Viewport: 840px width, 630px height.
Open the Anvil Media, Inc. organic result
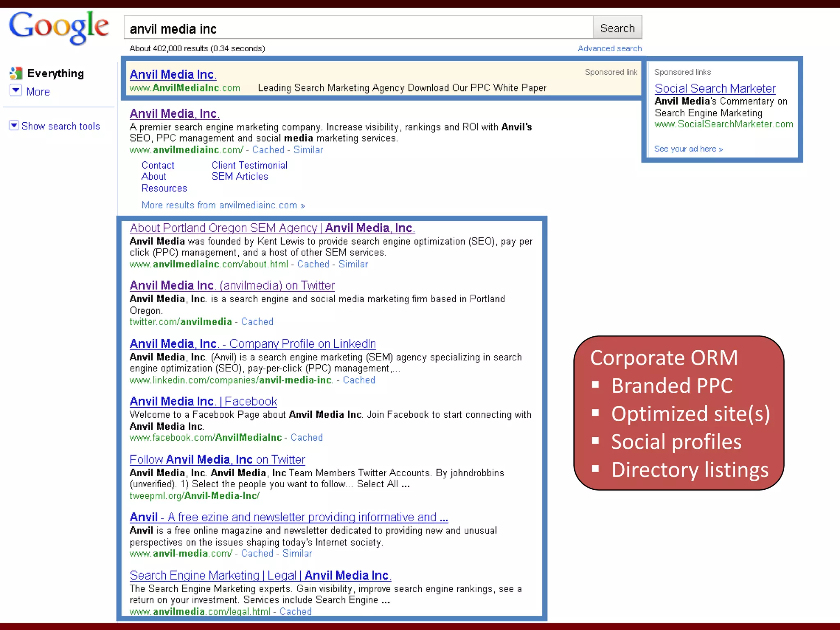coord(174,113)
